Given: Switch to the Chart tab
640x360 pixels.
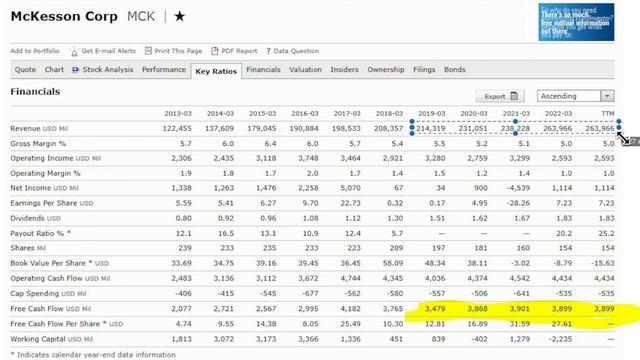Looking at the screenshot, I should tap(54, 69).
